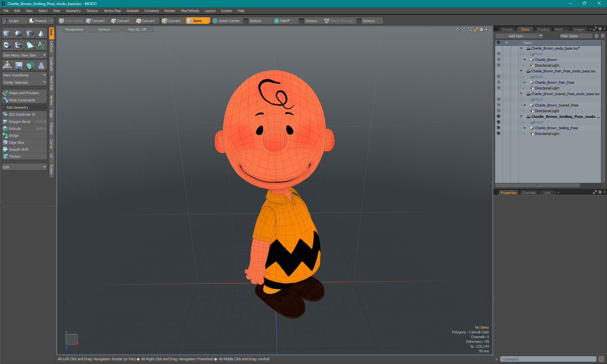This screenshot has width=607, height=364.
Task: Click the viewport maximize icon
Action: [476, 30]
